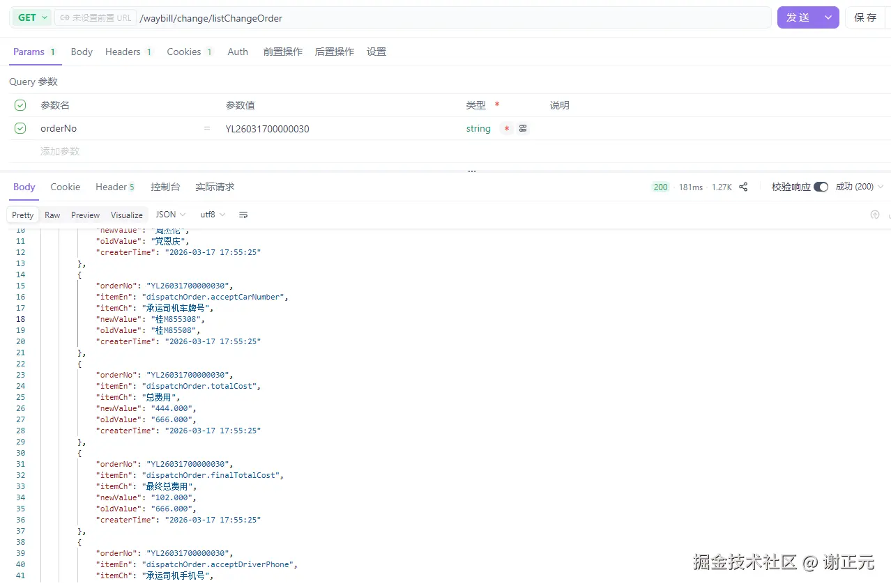Click 添加参数 to add a parameter
Image resolution: width=891 pixels, height=588 pixels.
tap(60, 151)
